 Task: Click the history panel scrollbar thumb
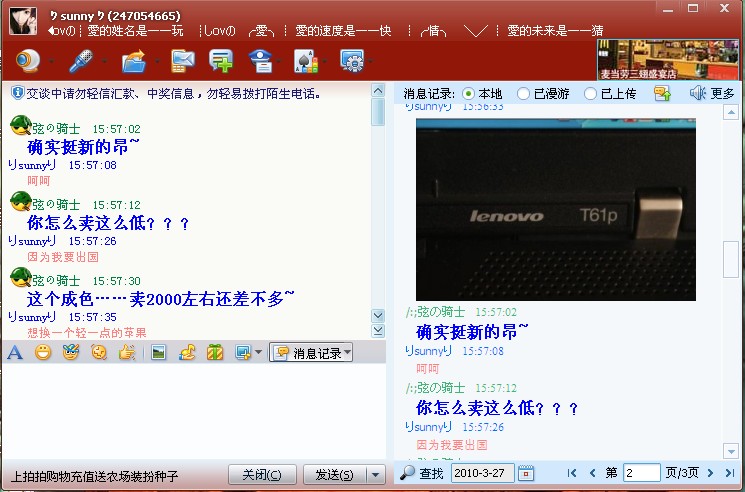(x=731, y=259)
